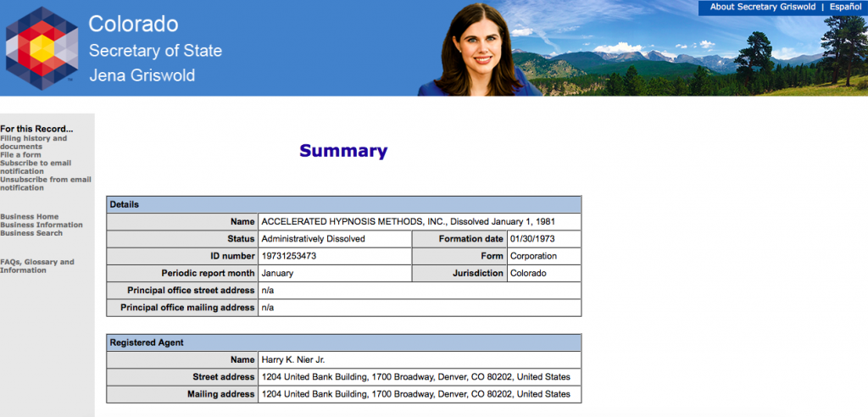This screenshot has width=868, height=417.
Task: Click Subscribe to email notification
Action: point(35,167)
